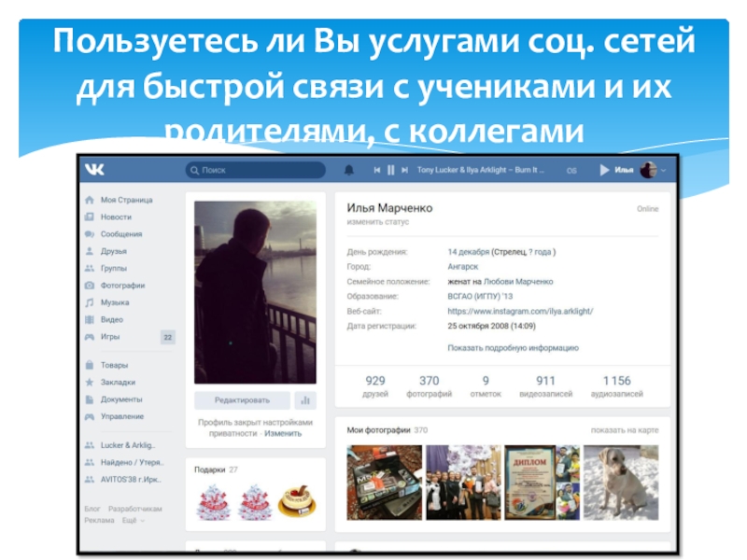
Task: Skip to previous track in header player
Action: coord(377,170)
